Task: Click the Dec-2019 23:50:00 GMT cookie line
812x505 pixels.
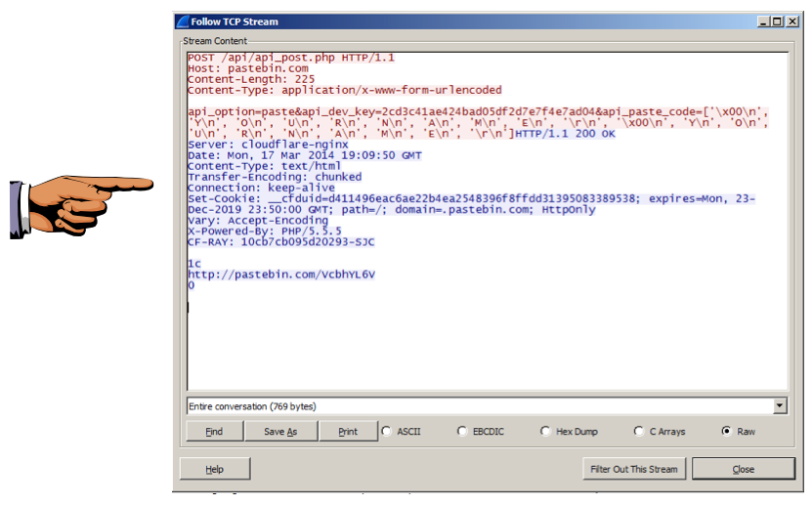Action: [x=392, y=210]
